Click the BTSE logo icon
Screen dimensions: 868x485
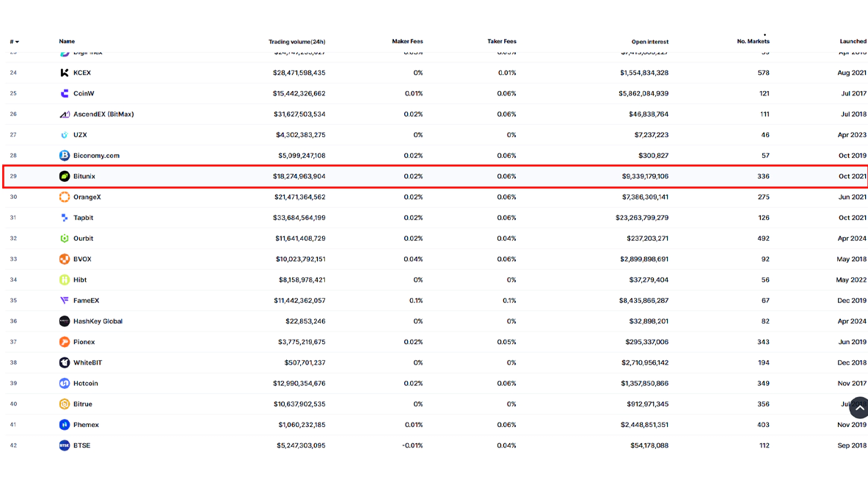pos(65,445)
